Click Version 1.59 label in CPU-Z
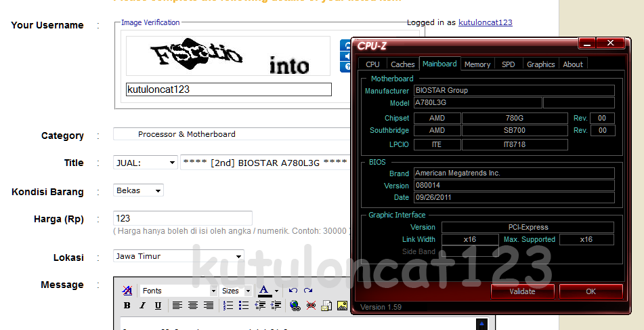This screenshot has height=330, width=644. [381, 307]
